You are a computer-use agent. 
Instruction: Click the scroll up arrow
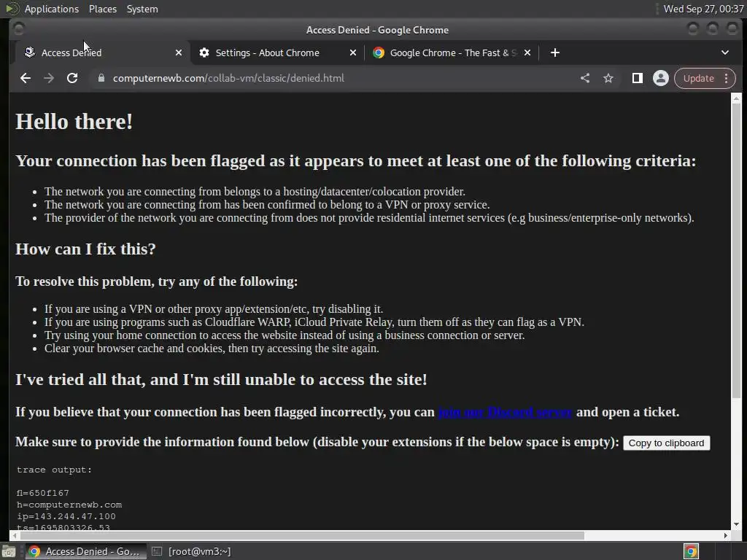(x=736, y=98)
